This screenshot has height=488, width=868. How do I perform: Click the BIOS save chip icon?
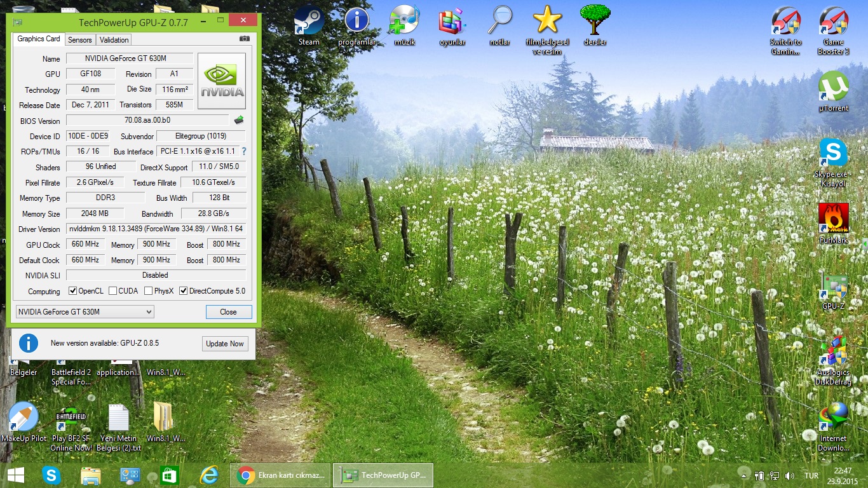pyautogui.click(x=239, y=120)
